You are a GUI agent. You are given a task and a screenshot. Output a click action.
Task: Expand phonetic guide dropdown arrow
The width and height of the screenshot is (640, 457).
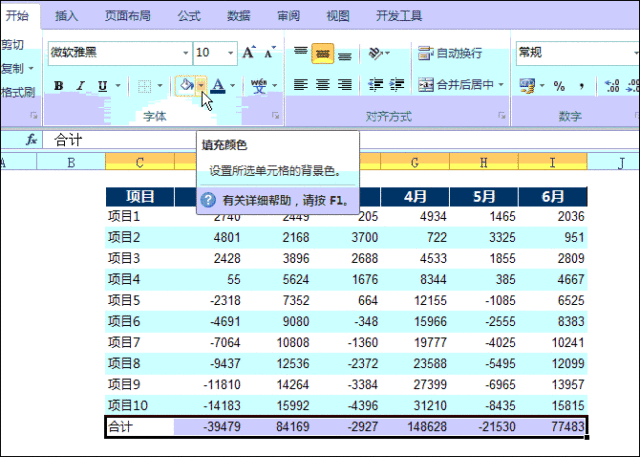(274, 86)
